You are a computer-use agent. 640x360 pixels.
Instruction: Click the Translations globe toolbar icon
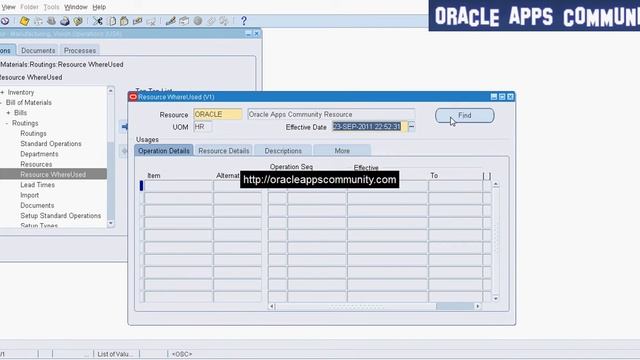point(198,21)
